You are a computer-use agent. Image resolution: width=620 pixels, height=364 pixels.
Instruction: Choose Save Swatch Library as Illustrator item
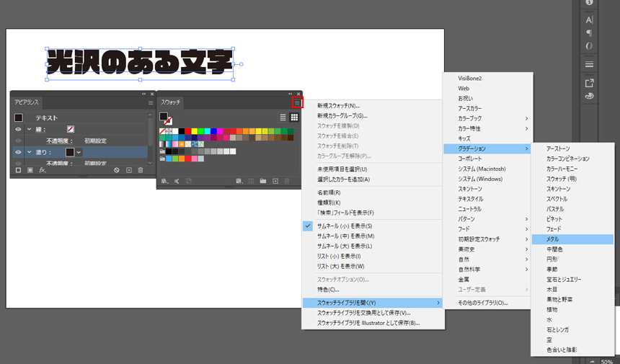point(372,323)
